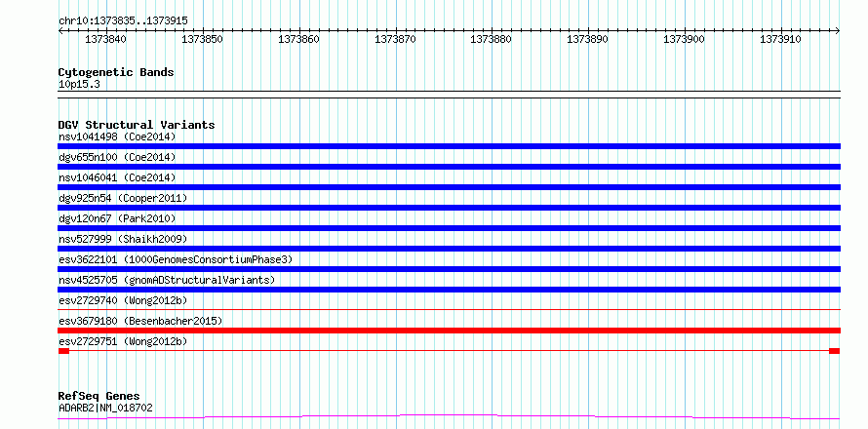The image size is (868, 429).
Task: Click the RefSeq Genes track title
Action: (x=99, y=397)
